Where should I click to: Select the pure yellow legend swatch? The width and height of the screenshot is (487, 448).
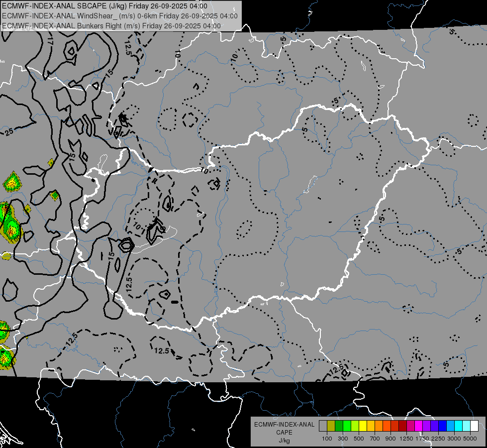[363, 426]
